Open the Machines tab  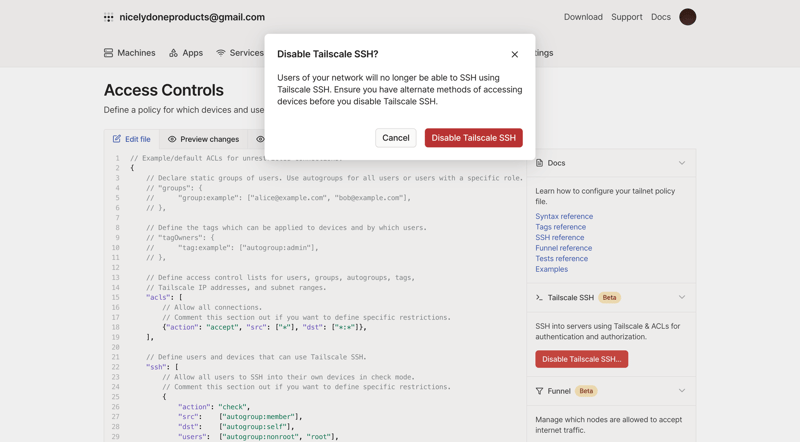tap(130, 53)
